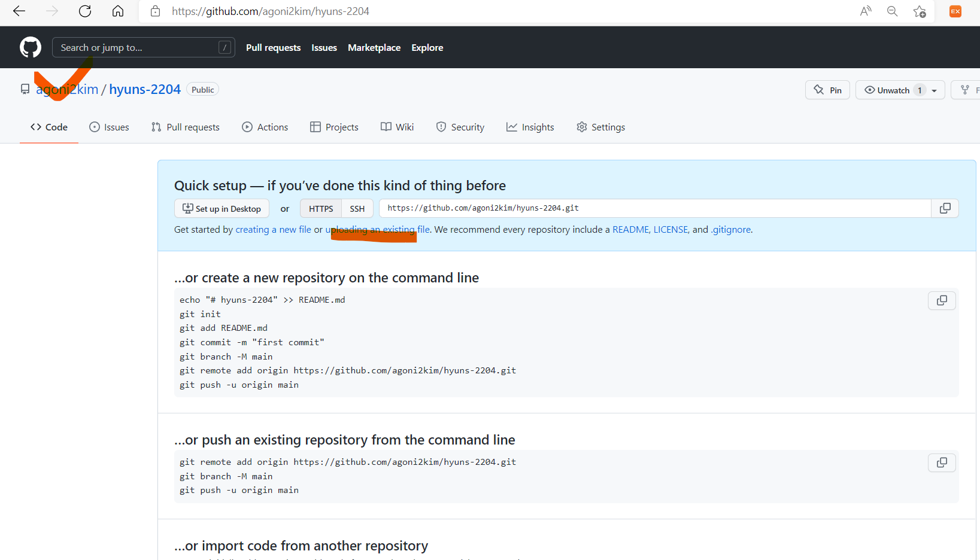Copy the push existing repository commands
980x560 pixels.
pos(942,462)
